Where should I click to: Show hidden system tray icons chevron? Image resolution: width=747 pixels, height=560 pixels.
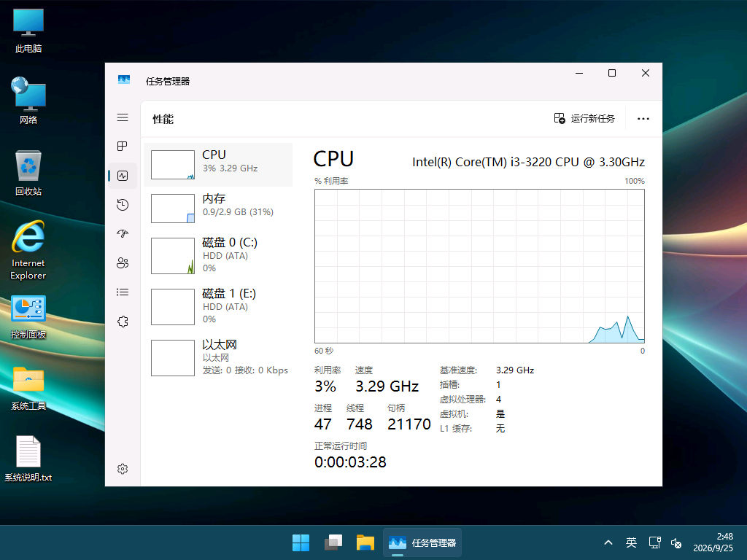(608, 542)
